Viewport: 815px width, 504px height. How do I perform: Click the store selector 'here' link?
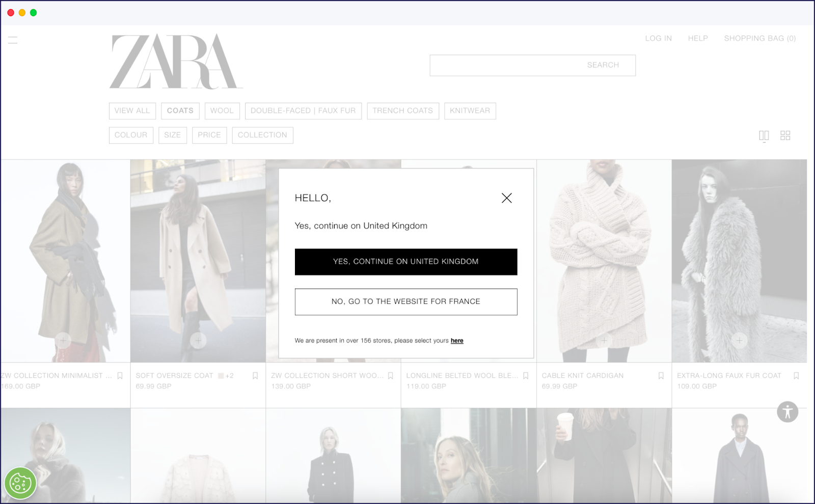tap(456, 340)
